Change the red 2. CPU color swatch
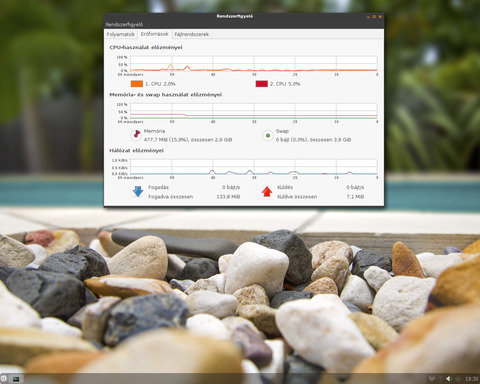This screenshot has width=480, height=384. point(262,84)
